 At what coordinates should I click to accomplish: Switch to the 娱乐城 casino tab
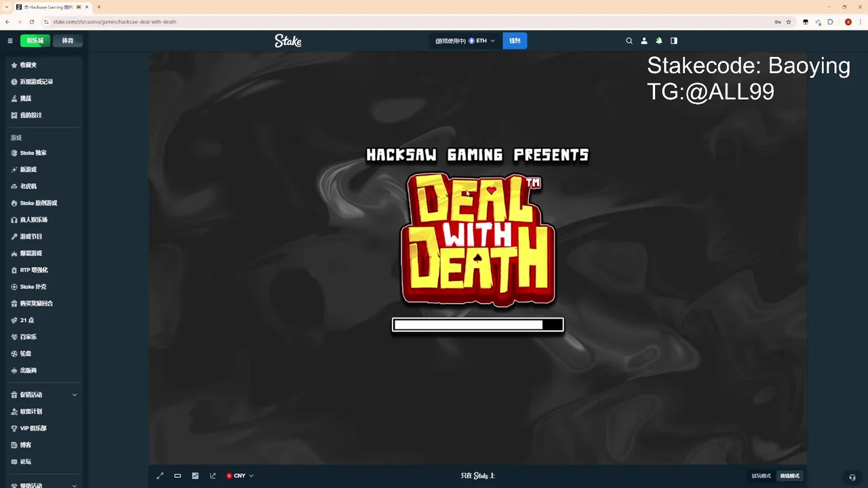pyautogui.click(x=35, y=41)
